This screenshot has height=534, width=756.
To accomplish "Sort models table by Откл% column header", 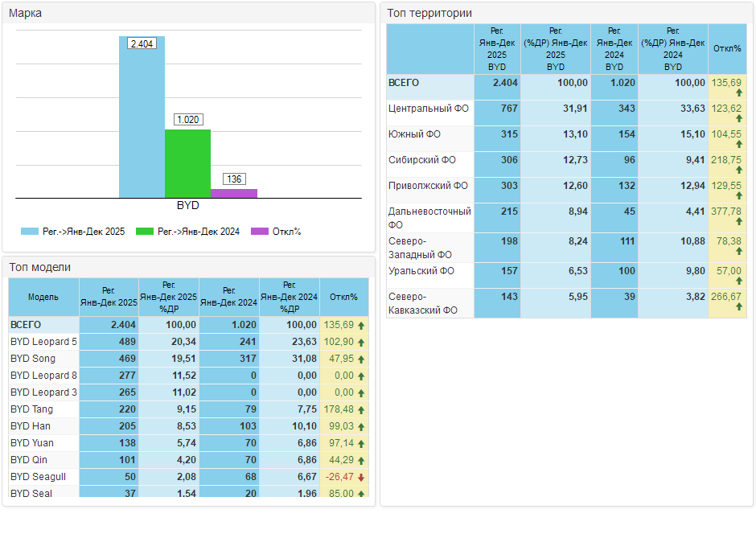I will (x=343, y=297).
